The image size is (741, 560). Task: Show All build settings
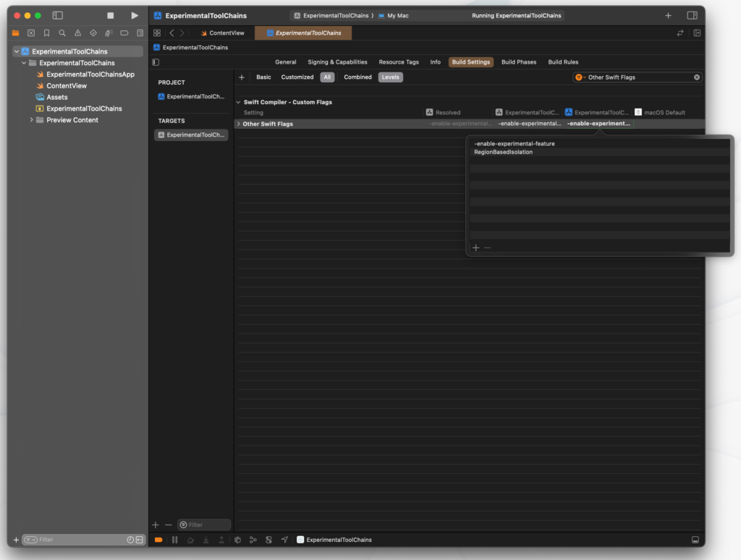click(x=327, y=77)
